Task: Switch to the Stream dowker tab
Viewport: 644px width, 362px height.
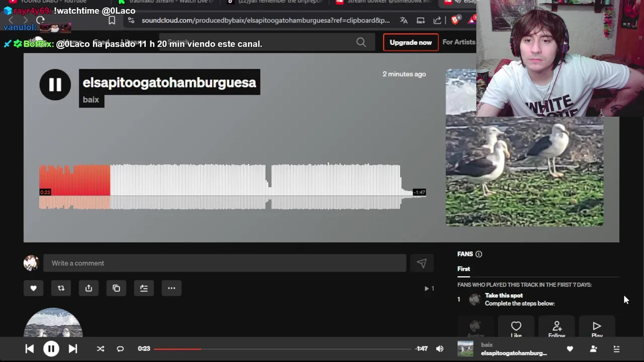Action: click(383, 2)
